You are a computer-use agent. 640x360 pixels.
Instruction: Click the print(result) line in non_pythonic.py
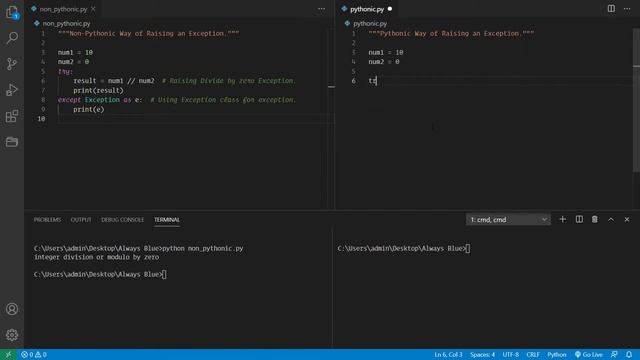tap(98, 90)
